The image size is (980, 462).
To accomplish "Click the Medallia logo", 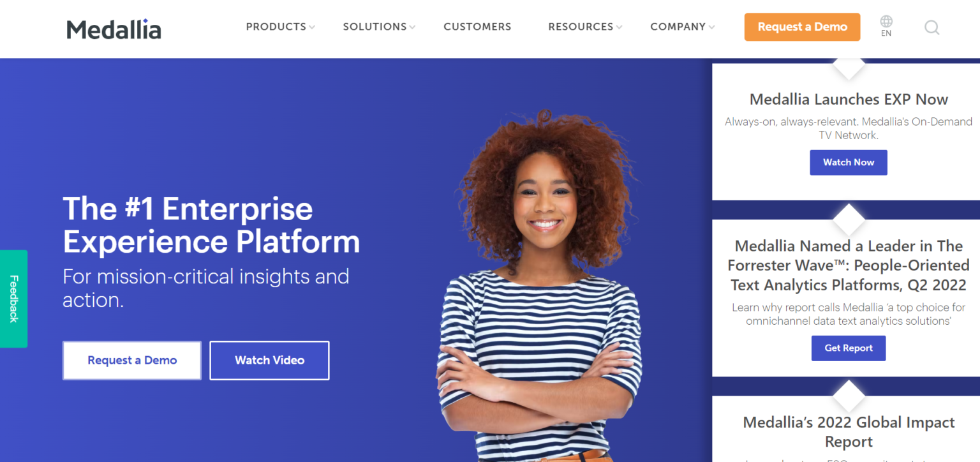I will point(114,29).
